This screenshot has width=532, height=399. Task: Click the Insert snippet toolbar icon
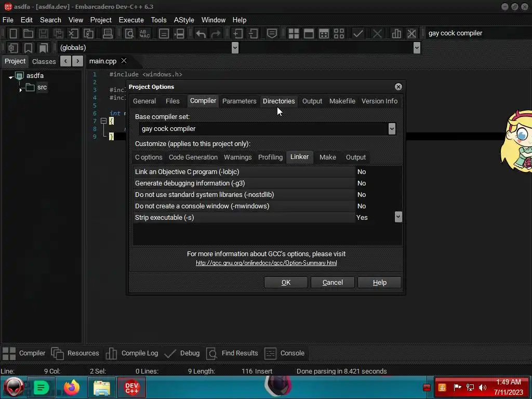(x=13, y=48)
